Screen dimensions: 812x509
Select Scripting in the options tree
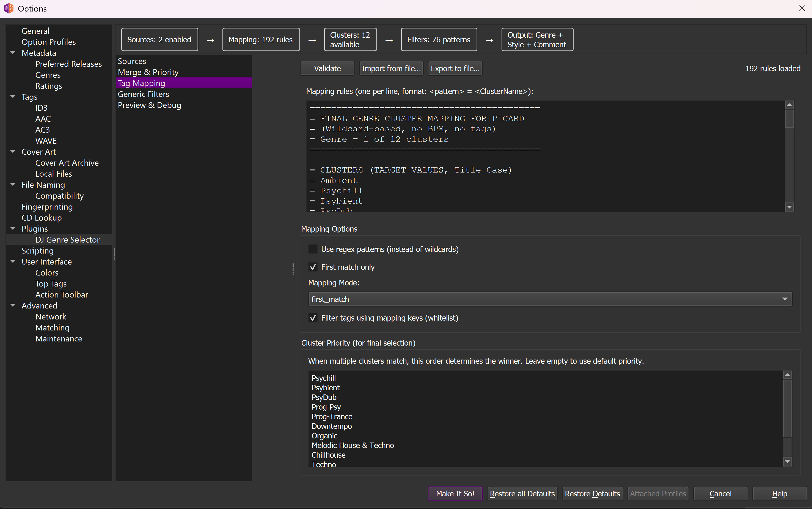tap(37, 251)
